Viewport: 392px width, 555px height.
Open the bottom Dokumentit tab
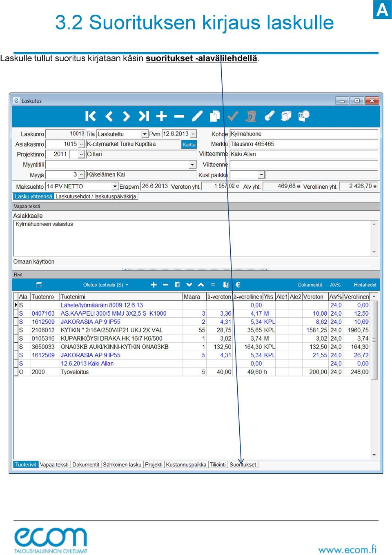tap(86, 465)
